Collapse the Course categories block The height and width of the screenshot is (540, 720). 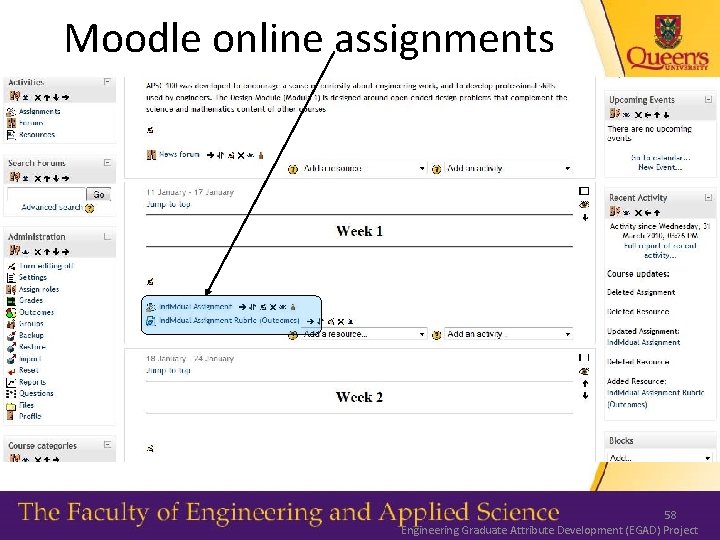click(x=107, y=444)
